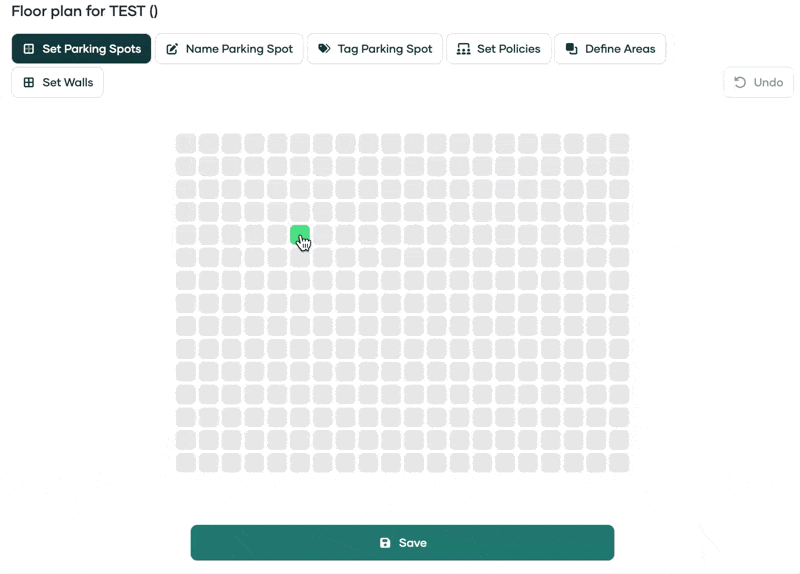Deselect the green highlighted parking spot cell
Image resolution: width=800 pixels, height=574 pixels.
[x=299, y=235]
